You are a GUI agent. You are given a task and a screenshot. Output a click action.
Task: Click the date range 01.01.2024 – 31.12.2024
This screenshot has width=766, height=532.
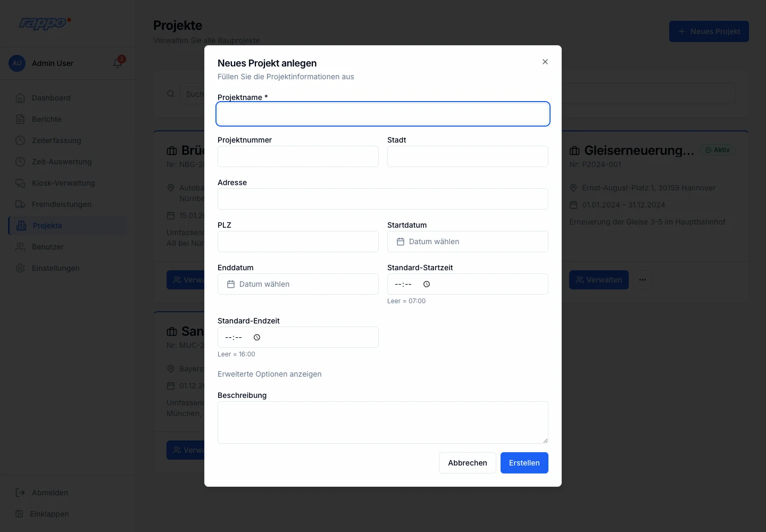(623, 205)
